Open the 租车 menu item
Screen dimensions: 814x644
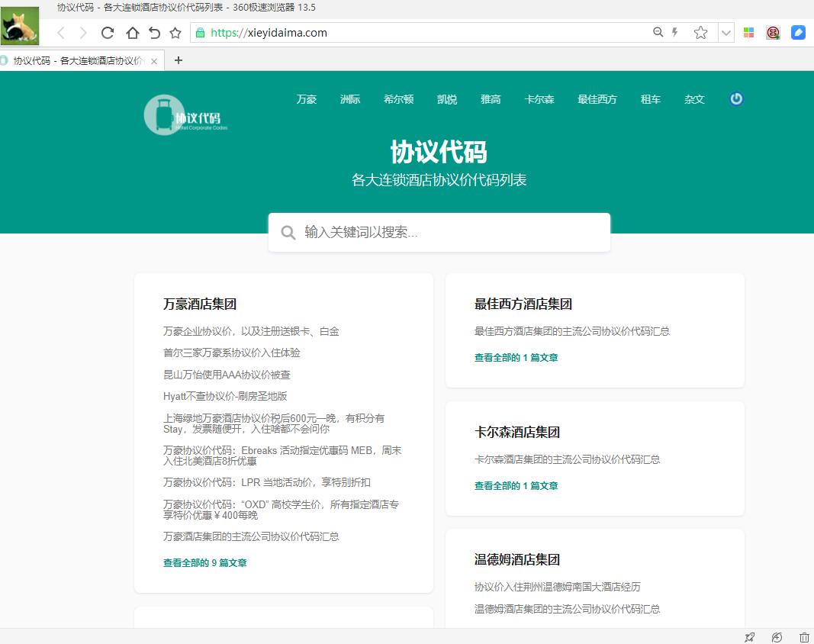(651, 99)
